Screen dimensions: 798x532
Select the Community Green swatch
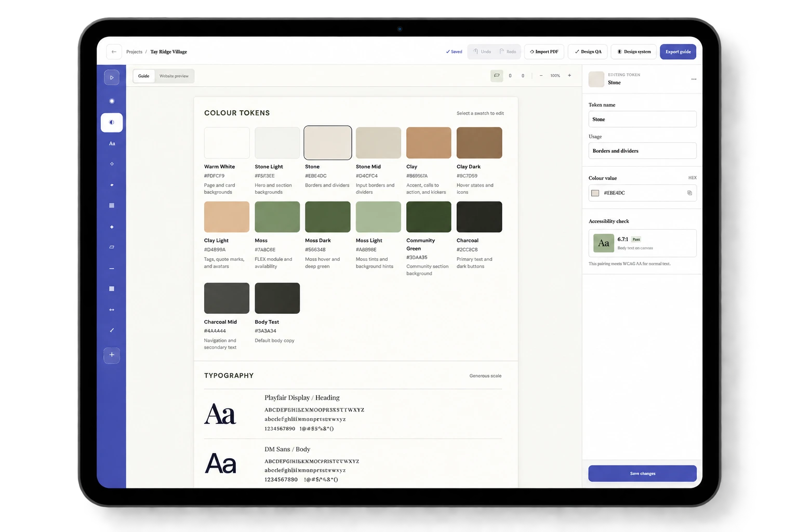(x=429, y=217)
